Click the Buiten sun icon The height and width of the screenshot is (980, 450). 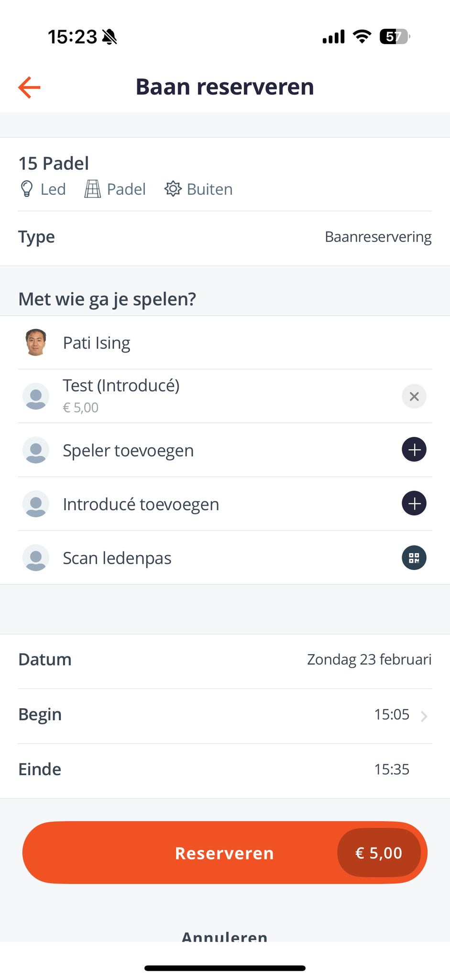(173, 189)
